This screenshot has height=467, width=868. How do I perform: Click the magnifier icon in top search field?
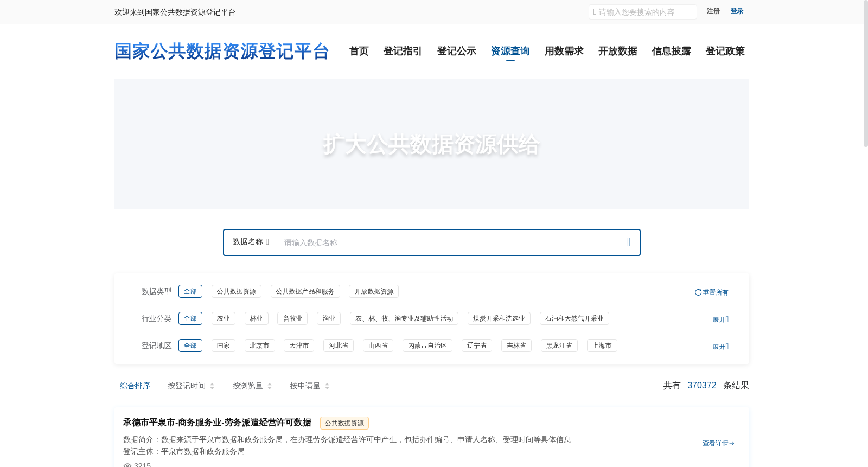point(595,12)
